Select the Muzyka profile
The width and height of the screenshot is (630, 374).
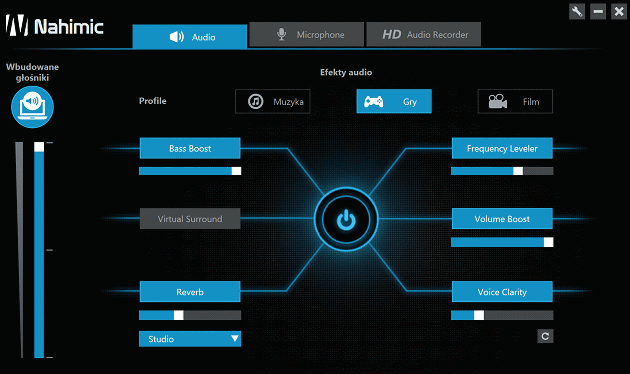pyautogui.click(x=273, y=101)
